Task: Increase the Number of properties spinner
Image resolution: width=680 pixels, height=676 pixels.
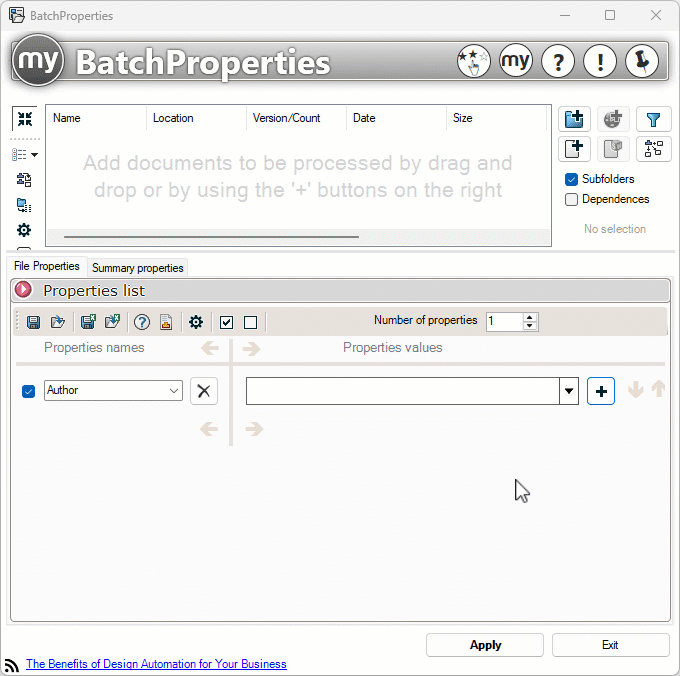Action: coord(530,317)
